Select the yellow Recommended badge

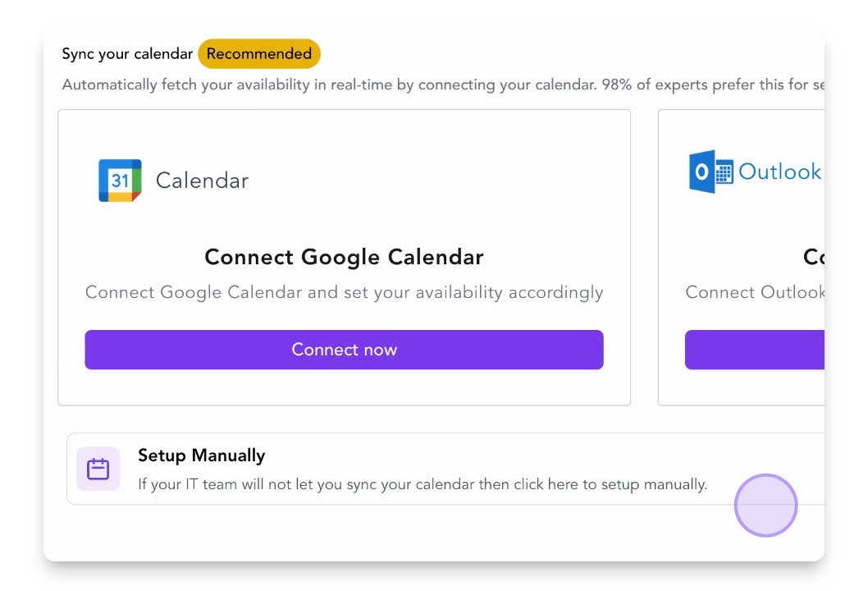(x=258, y=54)
